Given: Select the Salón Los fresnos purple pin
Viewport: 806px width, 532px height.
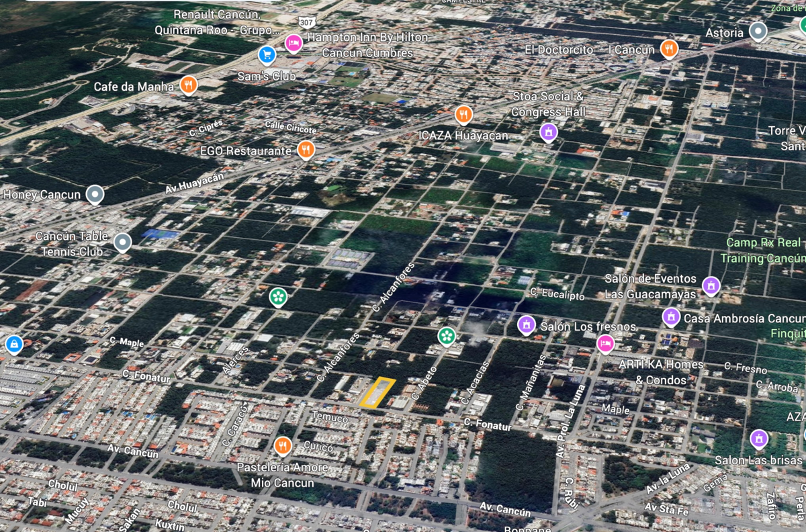Looking at the screenshot, I should click(527, 325).
